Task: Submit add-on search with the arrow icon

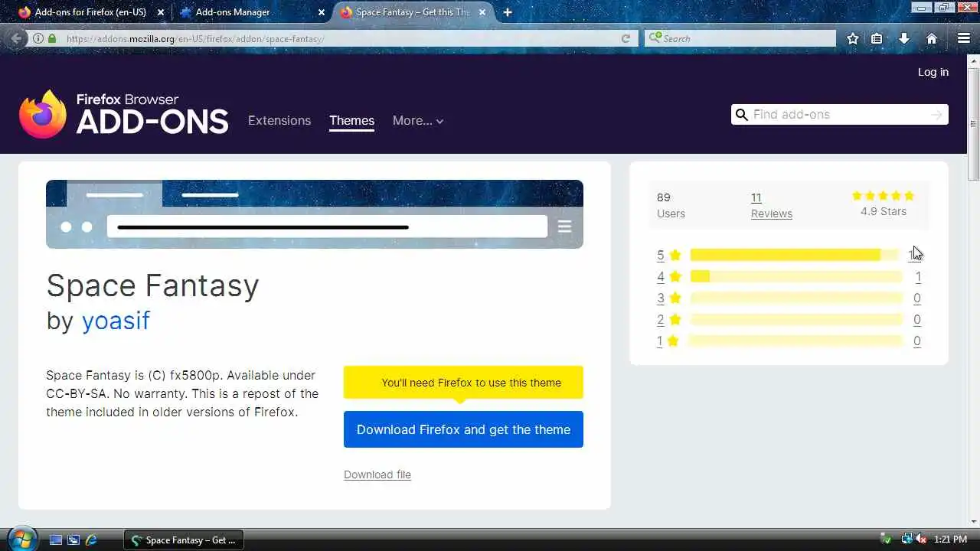Action: (x=936, y=115)
